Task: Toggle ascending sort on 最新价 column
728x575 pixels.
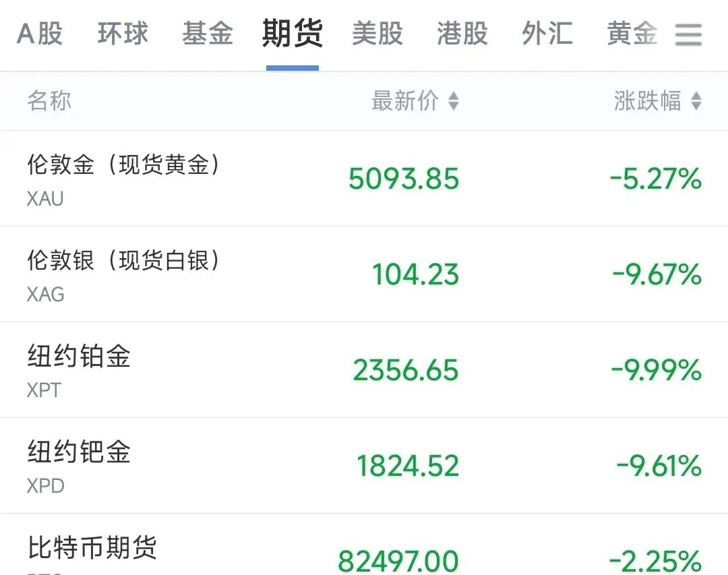Action: point(454,101)
